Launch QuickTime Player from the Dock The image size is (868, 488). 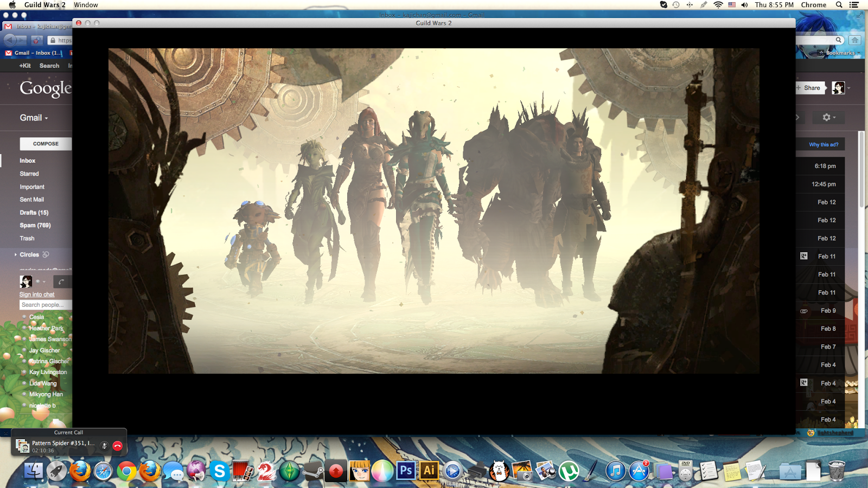452,471
